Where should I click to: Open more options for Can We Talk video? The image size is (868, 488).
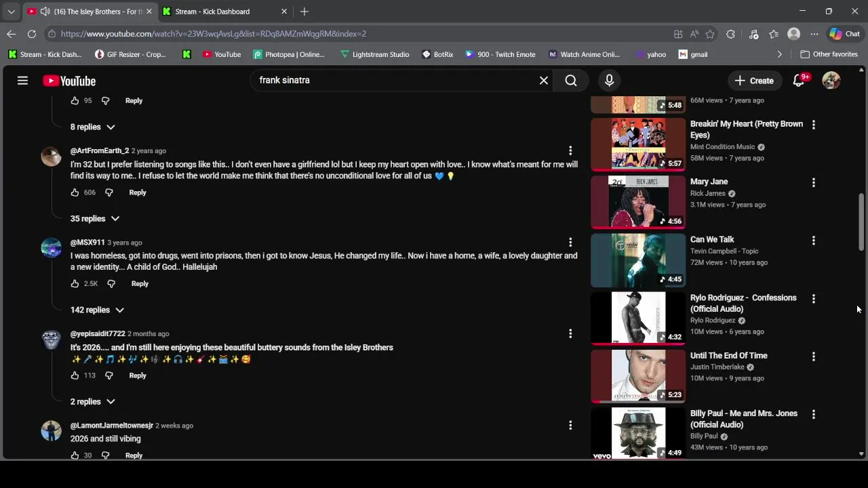tap(814, 241)
